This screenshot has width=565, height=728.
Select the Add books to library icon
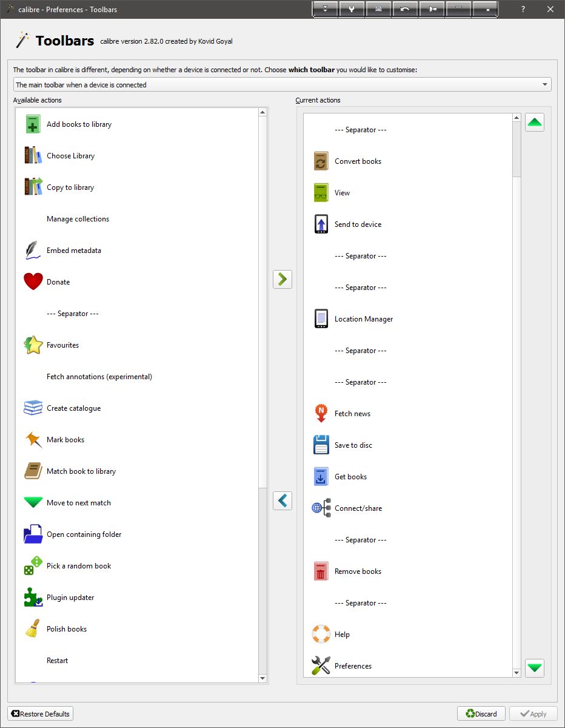coord(33,124)
